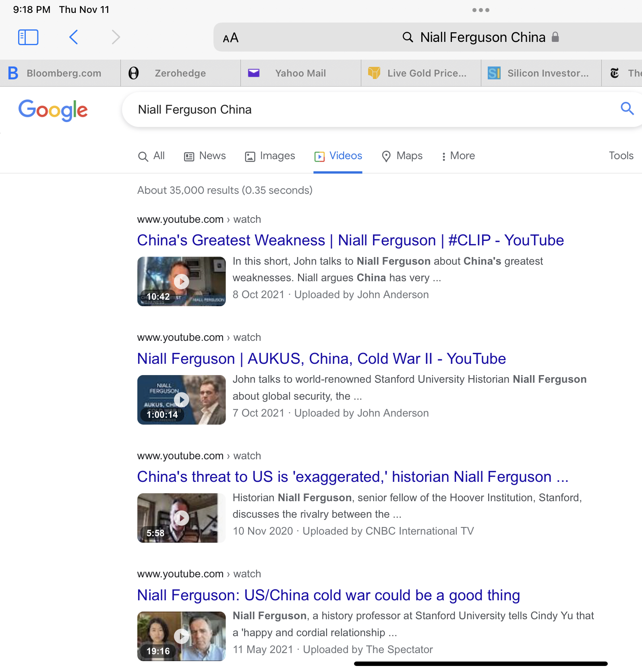Viewport: 642px width, 672px height.
Task: Open the AA reader view menu
Action: [x=230, y=38]
